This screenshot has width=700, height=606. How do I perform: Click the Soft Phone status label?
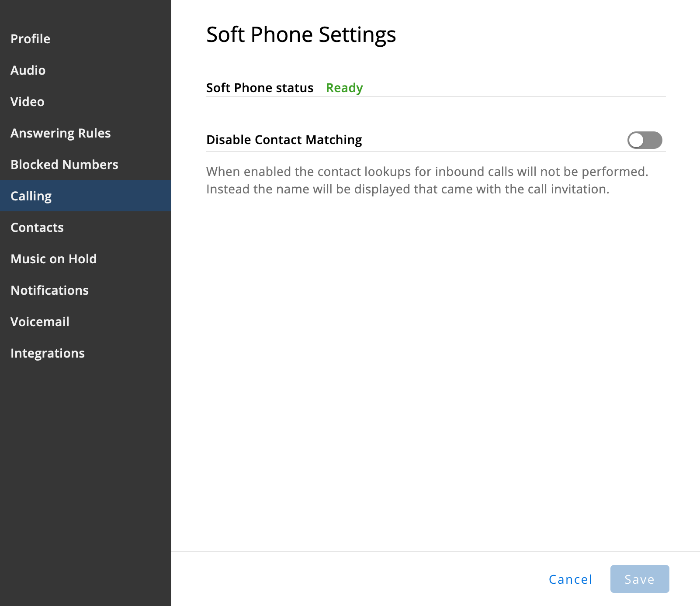click(x=260, y=88)
